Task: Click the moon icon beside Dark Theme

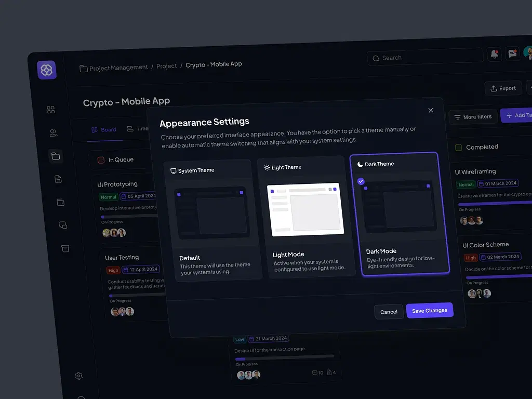Action: 360,164
